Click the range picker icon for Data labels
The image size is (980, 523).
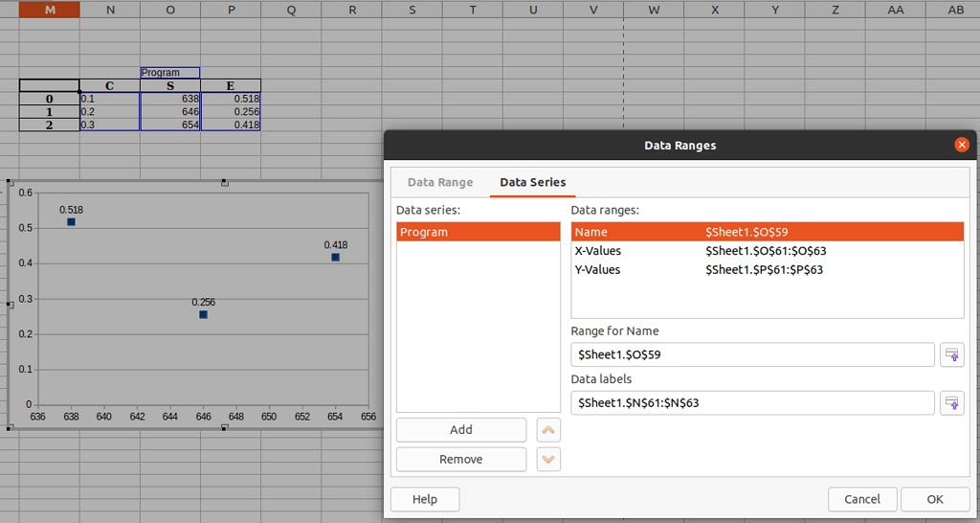pyautogui.click(x=952, y=402)
